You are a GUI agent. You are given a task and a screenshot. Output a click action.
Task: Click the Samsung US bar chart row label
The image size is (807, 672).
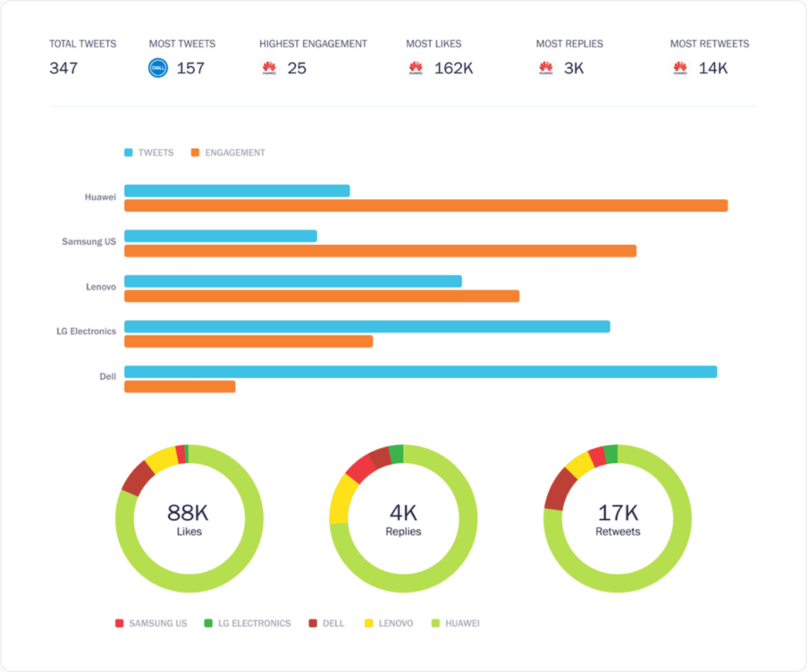click(x=89, y=241)
